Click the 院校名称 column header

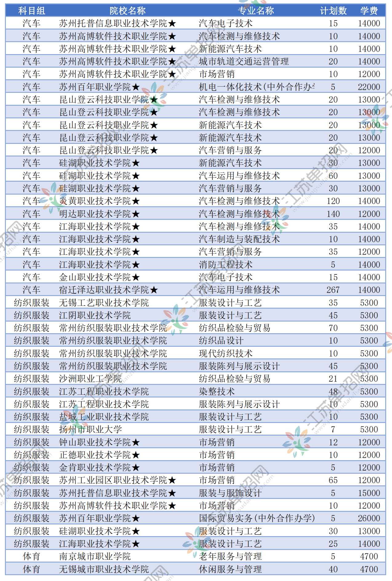point(128,11)
